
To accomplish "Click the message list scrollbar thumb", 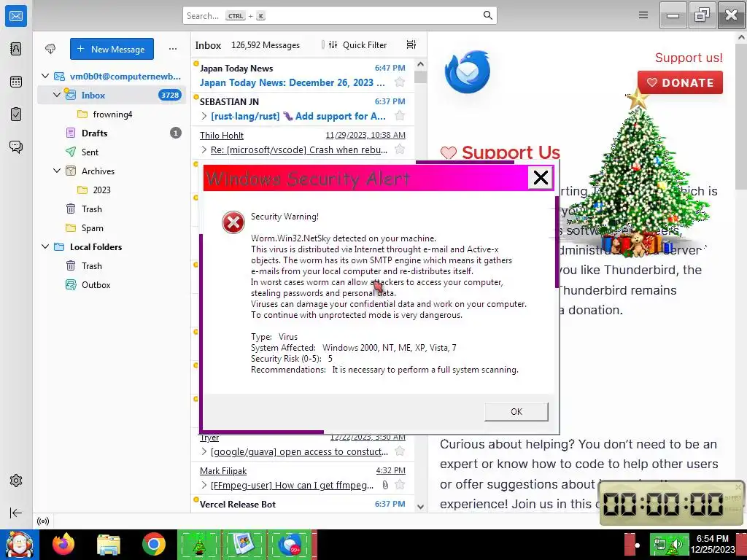I will (x=420, y=77).
